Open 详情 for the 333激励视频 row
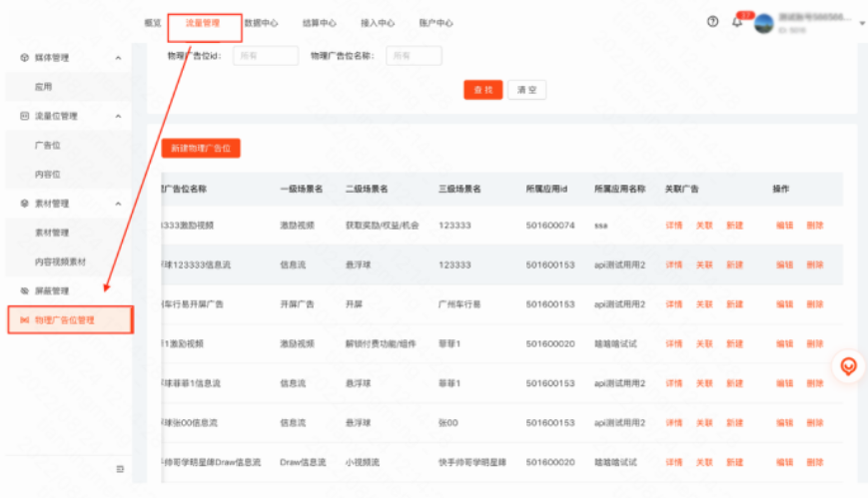The width and height of the screenshot is (868, 498). pos(673,226)
